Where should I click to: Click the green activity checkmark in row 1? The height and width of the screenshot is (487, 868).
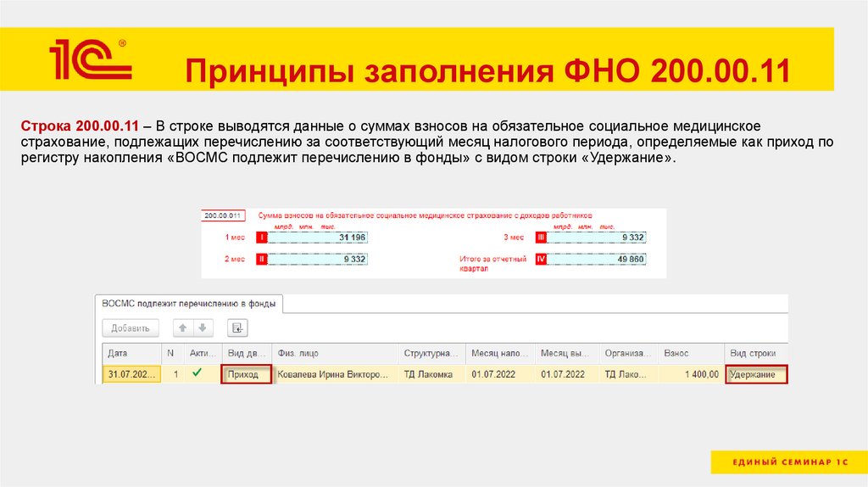[x=197, y=372]
